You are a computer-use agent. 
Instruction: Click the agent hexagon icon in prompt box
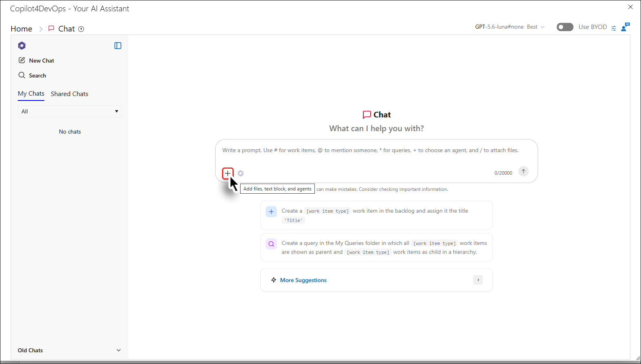click(x=241, y=174)
